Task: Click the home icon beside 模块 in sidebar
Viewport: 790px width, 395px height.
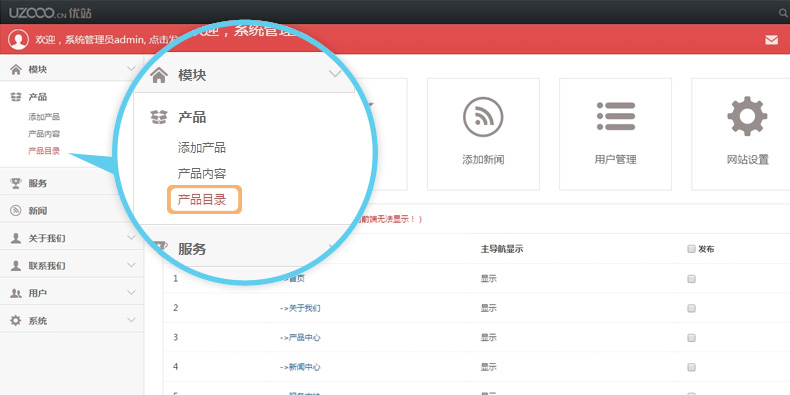Action: [16, 70]
